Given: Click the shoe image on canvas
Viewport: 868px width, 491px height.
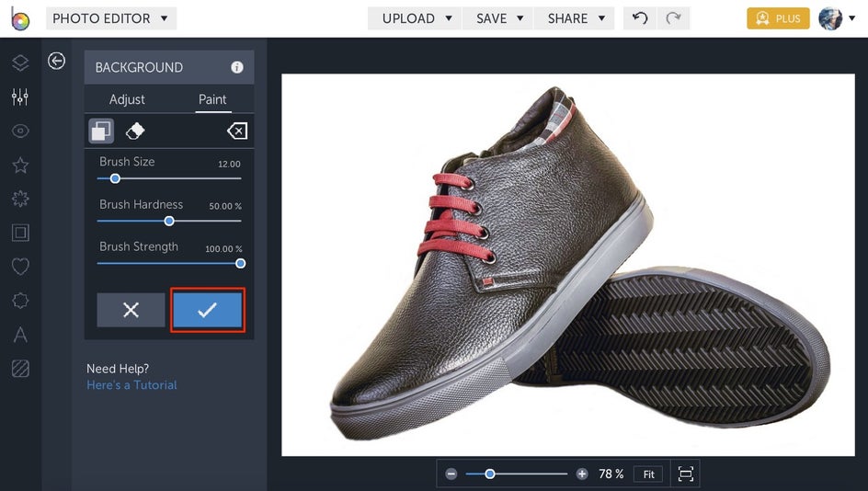Looking at the screenshot, I should coord(568,265).
